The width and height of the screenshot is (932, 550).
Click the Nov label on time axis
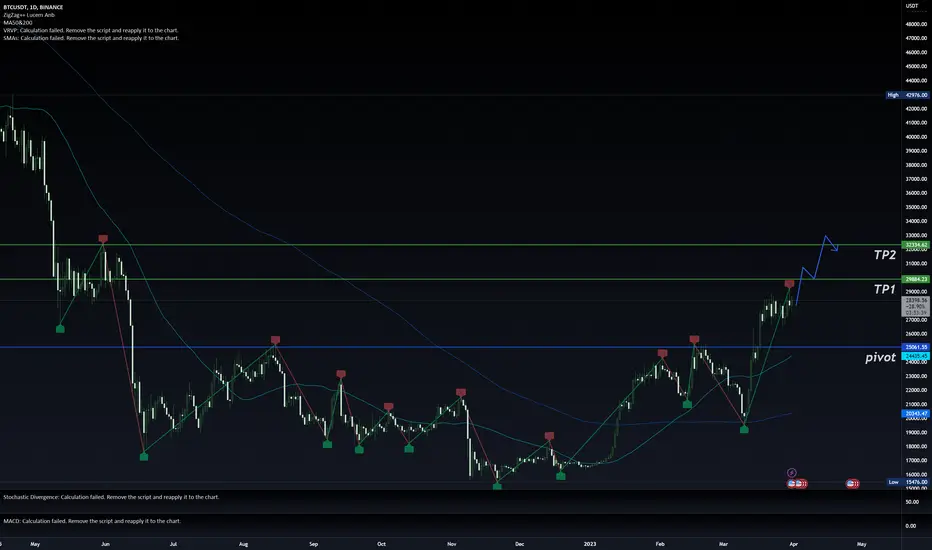(x=452, y=544)
